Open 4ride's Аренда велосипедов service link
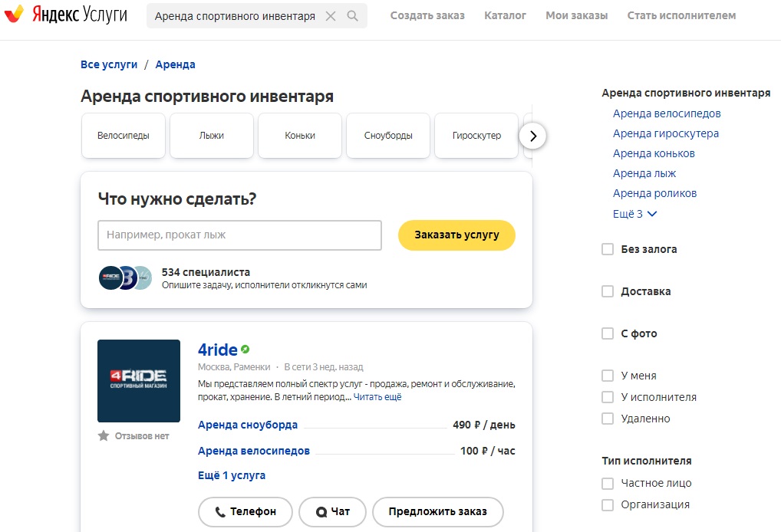This screenshot has width=781, height=532. coord(253,451)
